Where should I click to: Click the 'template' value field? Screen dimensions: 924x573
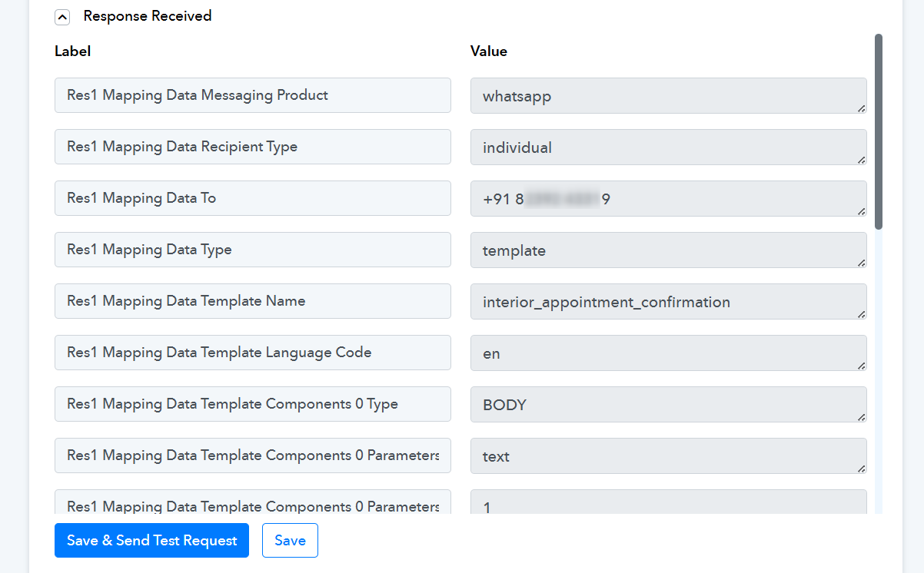669,250
